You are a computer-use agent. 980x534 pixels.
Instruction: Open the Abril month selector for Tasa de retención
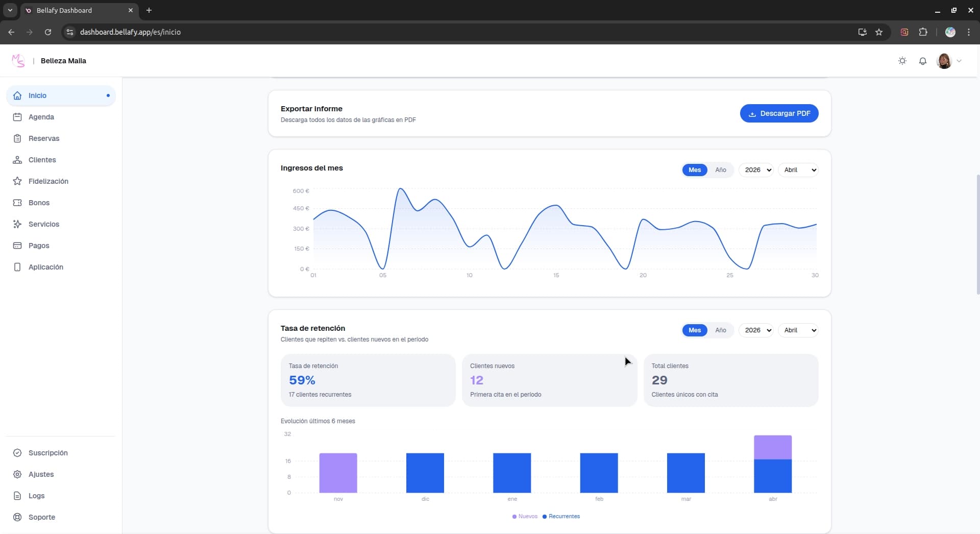pyautogui.click(x=798, y=330)
